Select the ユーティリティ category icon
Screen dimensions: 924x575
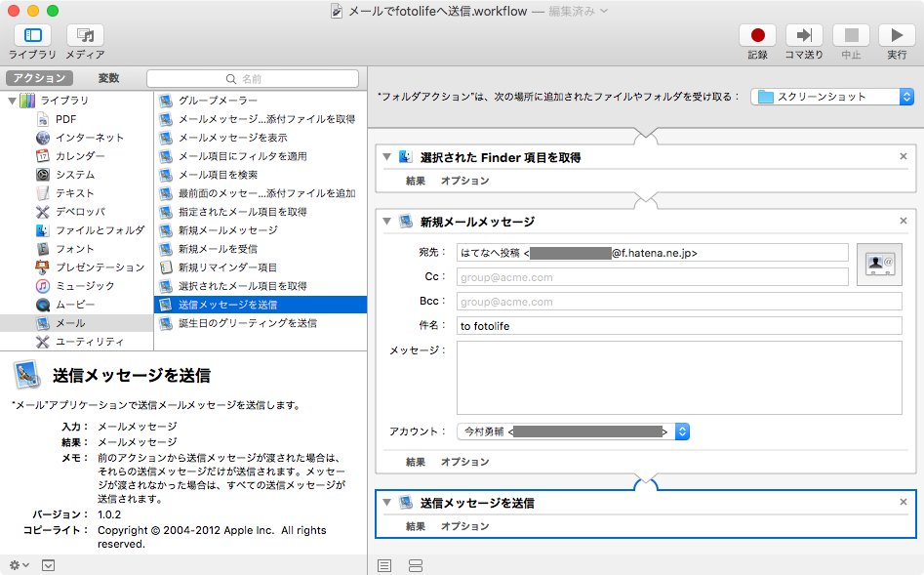pos(42,342)
